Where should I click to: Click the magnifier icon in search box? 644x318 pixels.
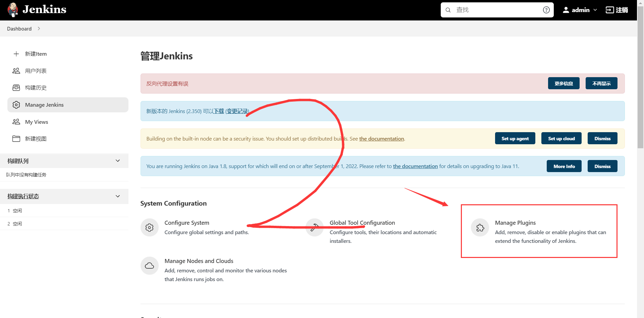[448, 10]
